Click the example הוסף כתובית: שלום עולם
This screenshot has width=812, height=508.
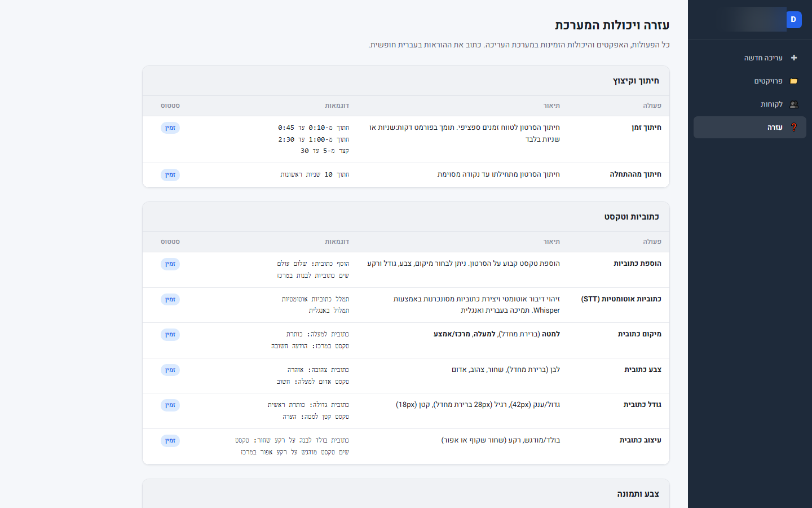point(313,264)
